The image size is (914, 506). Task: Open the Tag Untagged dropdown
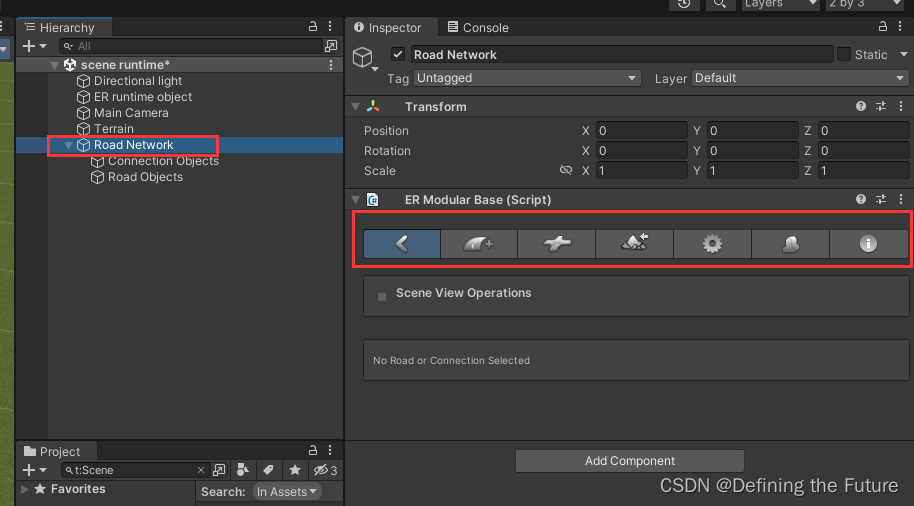click(527, 78)
